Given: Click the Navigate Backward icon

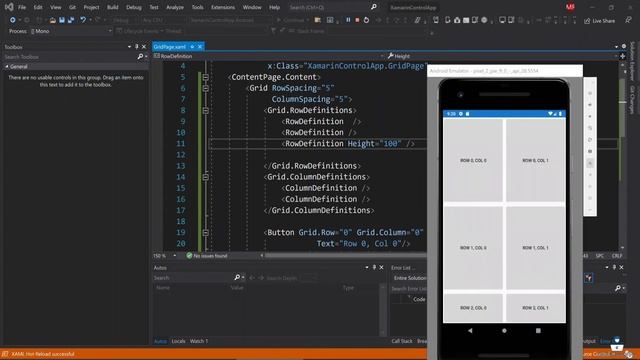Looking at the screenshot, I should [13, 20].
